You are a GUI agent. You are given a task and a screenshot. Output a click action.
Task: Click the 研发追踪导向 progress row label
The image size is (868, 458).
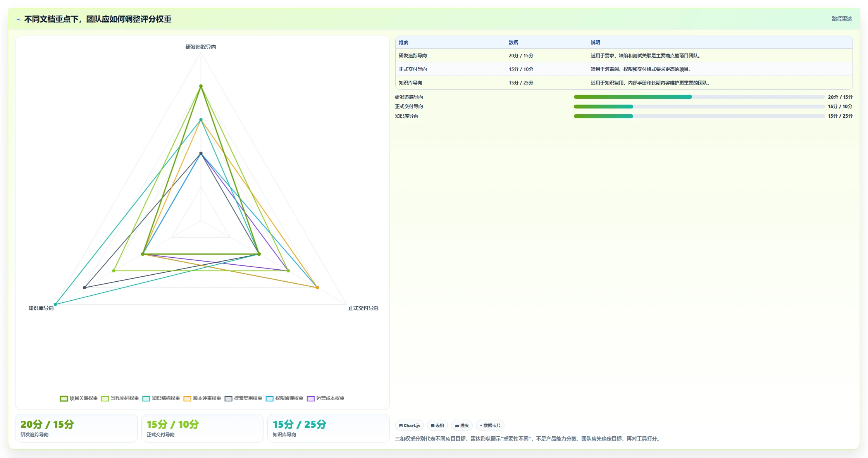click(x=409, y=97)
